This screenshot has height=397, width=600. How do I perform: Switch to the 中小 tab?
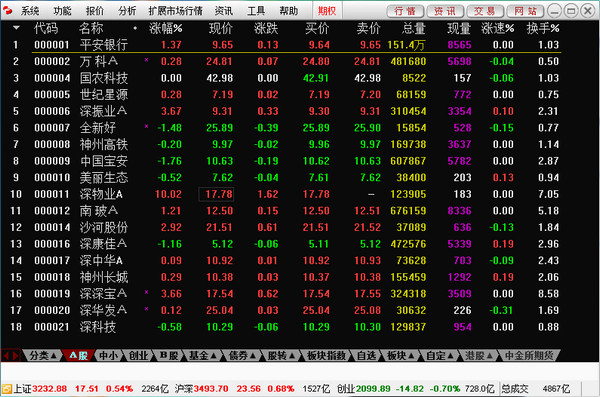(x=108, y=356)
